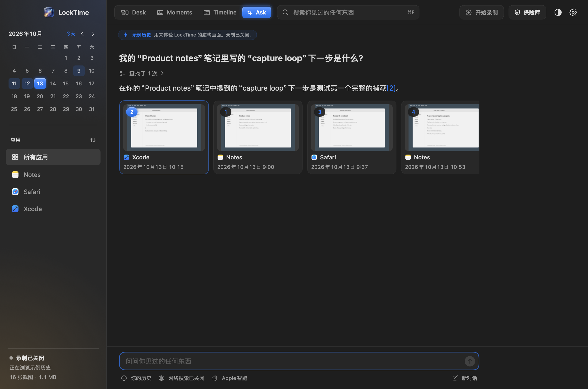Image resolution: width=588 pixels, height=389 pixels.
Task: Click the sort apps arrows icon
Action: point(93,140)
